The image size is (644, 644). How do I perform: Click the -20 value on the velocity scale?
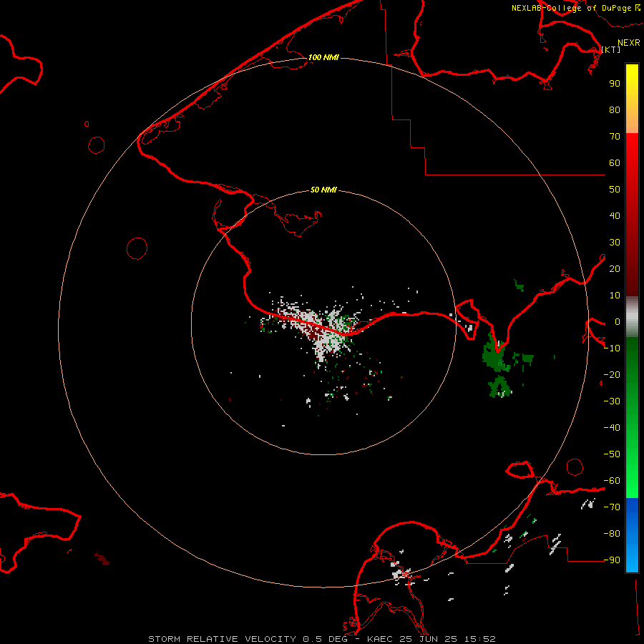click(612, 375)
